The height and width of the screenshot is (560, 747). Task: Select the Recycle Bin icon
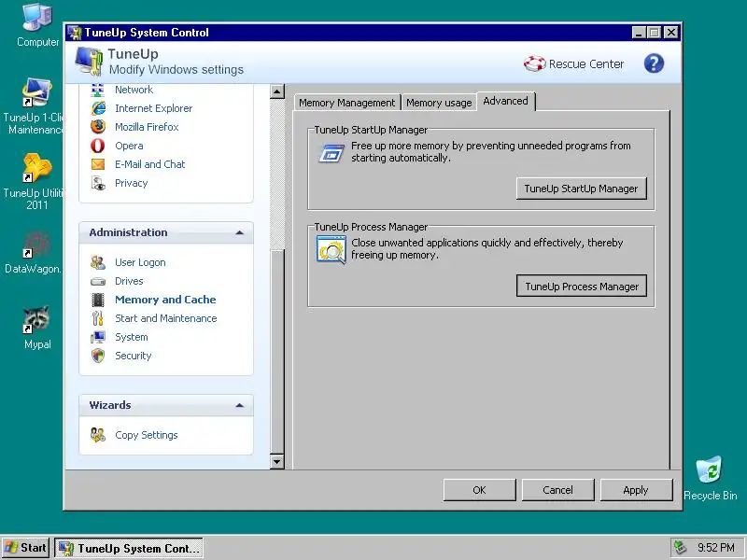pos(710,479)
